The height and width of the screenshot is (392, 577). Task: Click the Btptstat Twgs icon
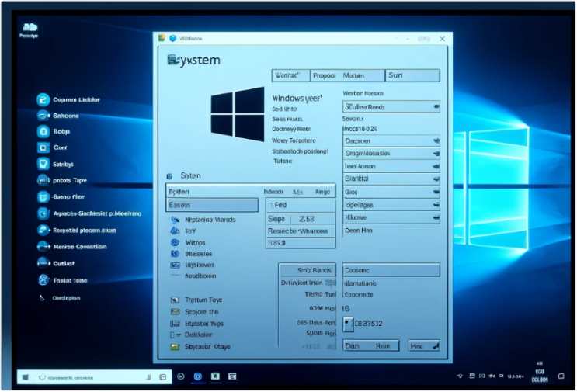(x=175, y=324)
